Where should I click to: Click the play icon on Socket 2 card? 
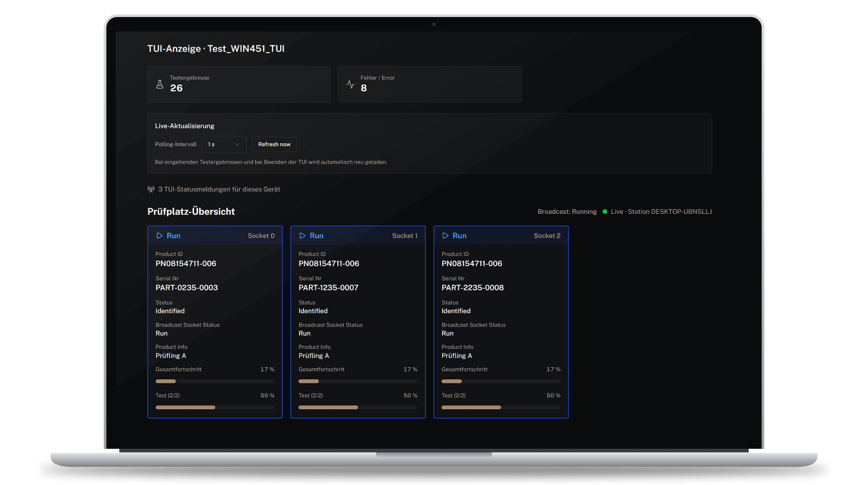coord(445,236)
